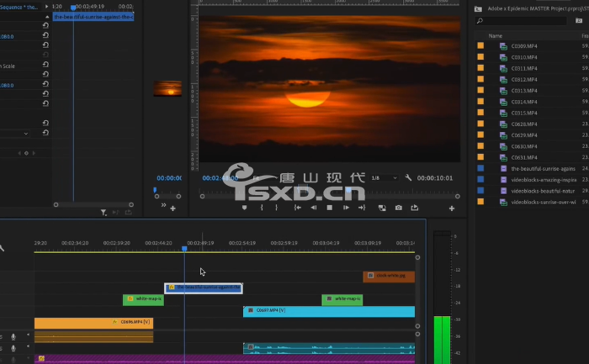This screenshot has width=589, height=364.
Task: Click the Effect Controls filter properties icon
Action: click(103, 213)
